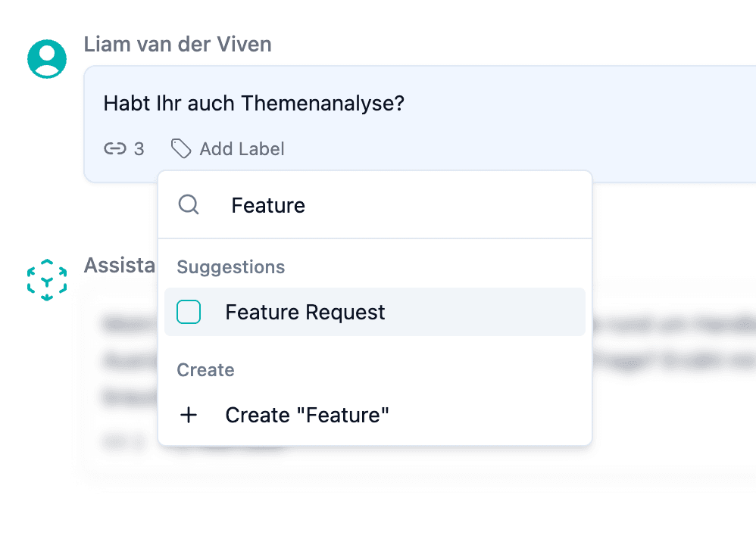
Task: Select the Feature Request suggestion label text
Action: point(305,312)
